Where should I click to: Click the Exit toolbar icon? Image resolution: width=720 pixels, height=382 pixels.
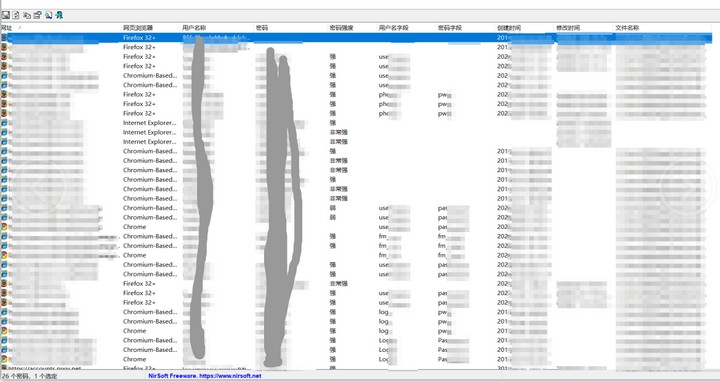point(59,15)
